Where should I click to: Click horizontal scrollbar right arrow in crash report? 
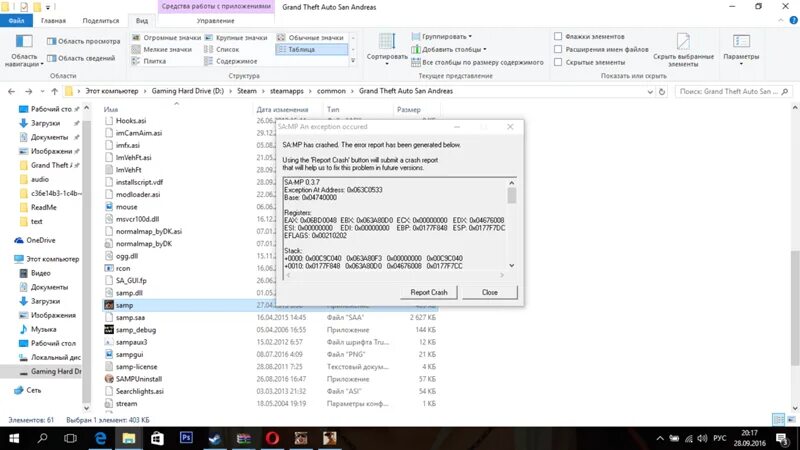[x=502, y=275]
